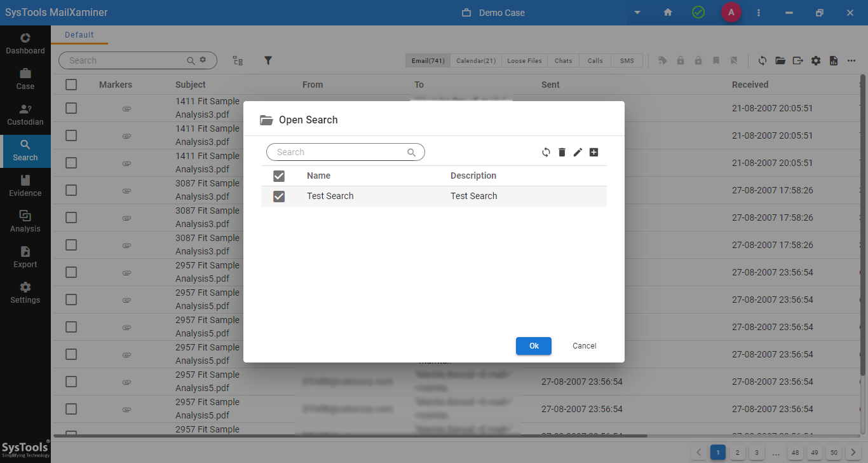The width and height of the screenshot is (868, 463).
Task: Cancel the Open Search dialog
Action: pyautogui.click(x=584, y=346)
